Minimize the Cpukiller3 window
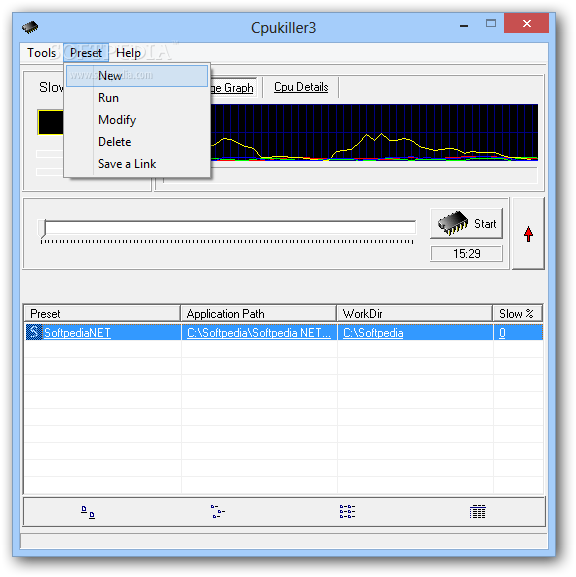576x577 pixels. [x=464, y=25]
